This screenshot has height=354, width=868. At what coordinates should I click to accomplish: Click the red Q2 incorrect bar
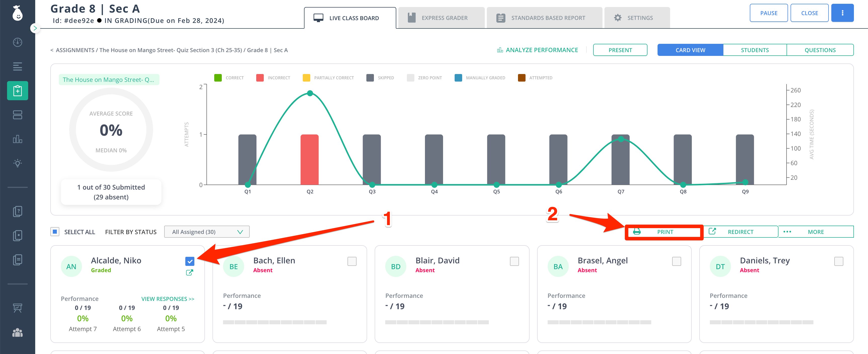[310, 160]
